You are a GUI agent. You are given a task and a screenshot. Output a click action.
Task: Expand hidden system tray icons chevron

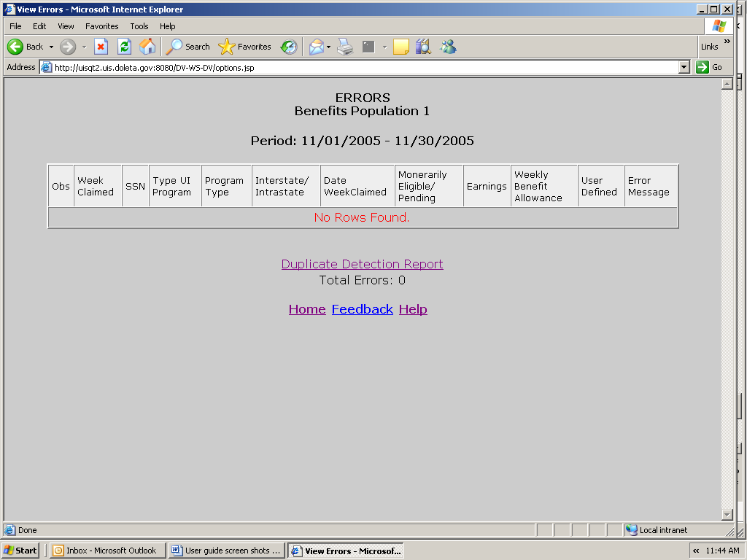[696, 551]
